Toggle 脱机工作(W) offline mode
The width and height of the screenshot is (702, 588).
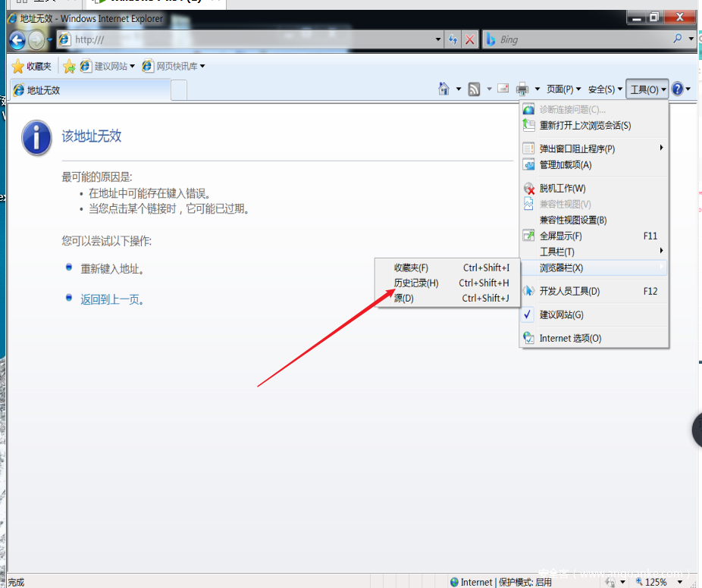(x=562, y=188)
